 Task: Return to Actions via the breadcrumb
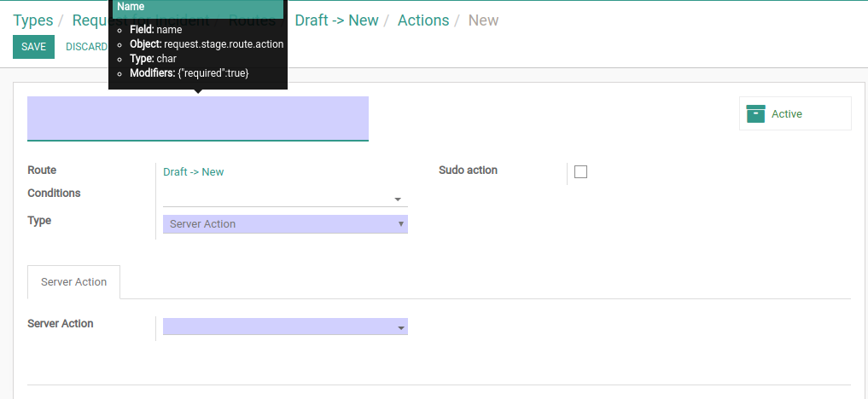pos(423,20)
